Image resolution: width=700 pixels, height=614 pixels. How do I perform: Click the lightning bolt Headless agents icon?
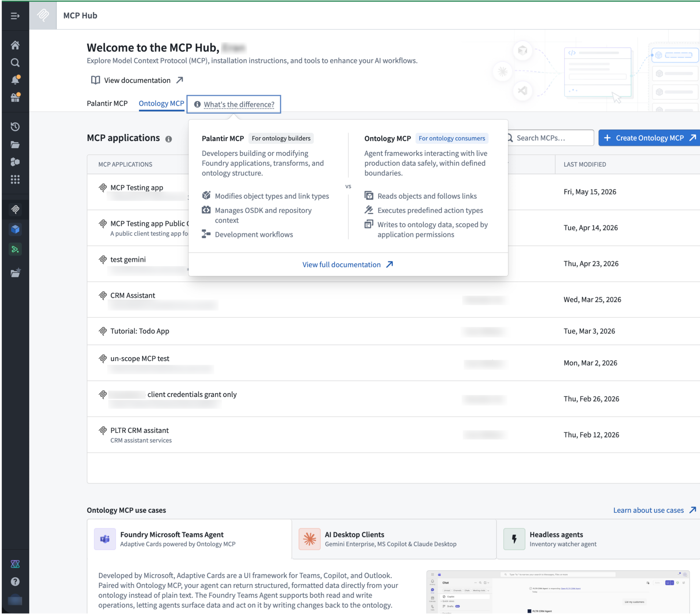click(514, 539)
